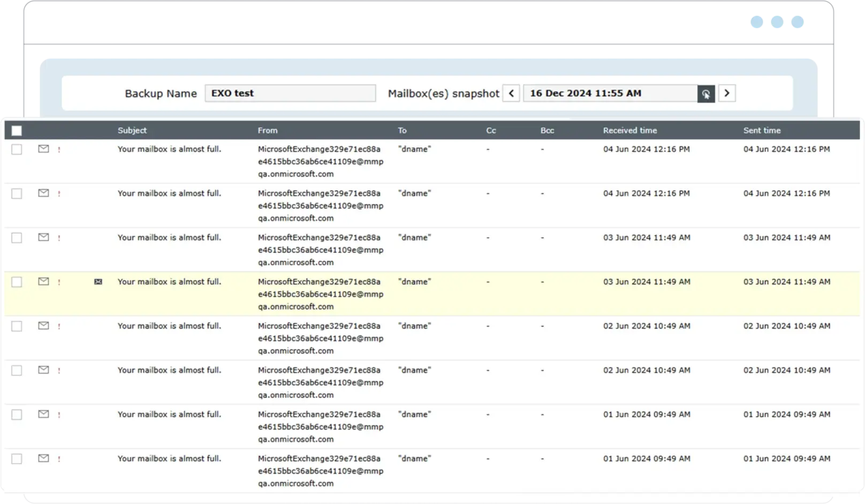Viewport: 865px width, 504px height.
Task: Open the email with subject 'Your mailbox is almost full'
Action: pyautogui.click(x=169, y=149)
